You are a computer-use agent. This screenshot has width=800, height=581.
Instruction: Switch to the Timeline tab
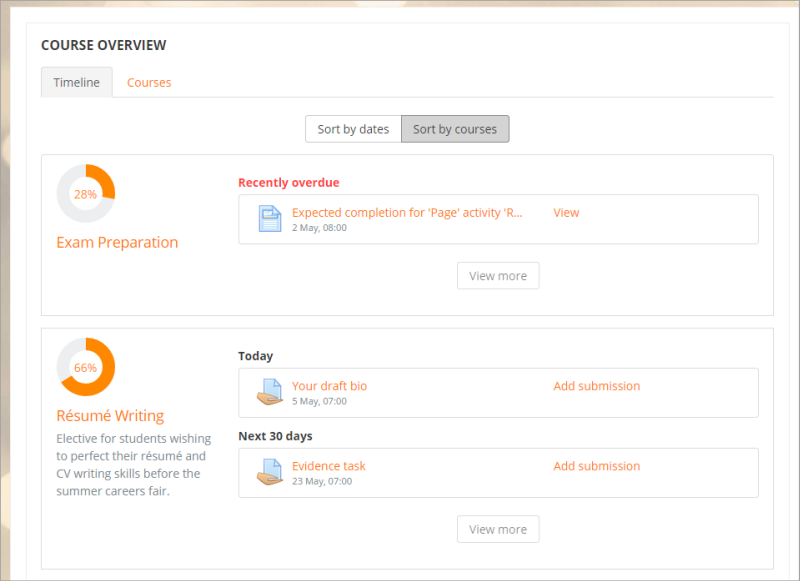point(77,83)
